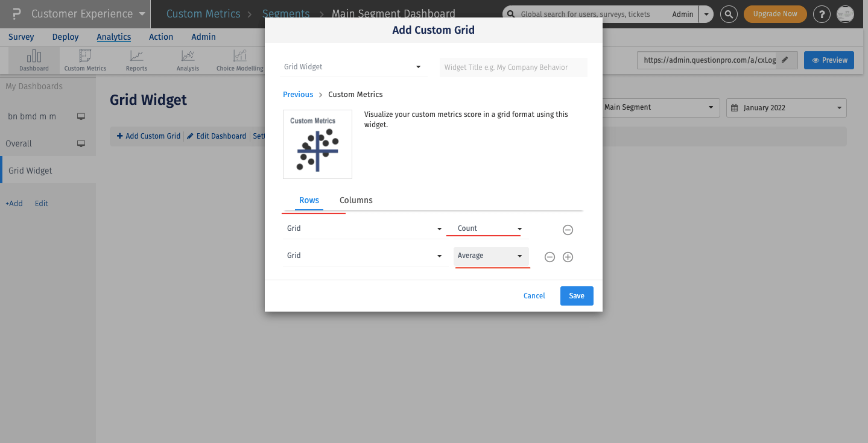
Task: Remove the Count row with the minus icon
Action: click(x=567, y=230)
